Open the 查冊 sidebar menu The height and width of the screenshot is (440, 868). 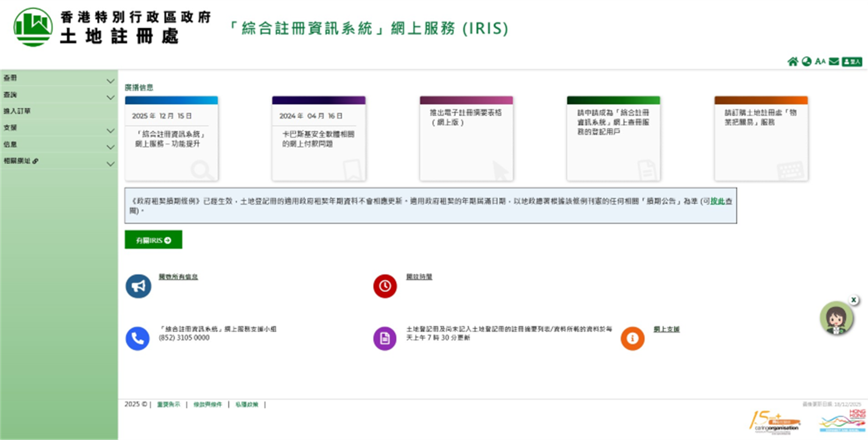pos(57,78)
